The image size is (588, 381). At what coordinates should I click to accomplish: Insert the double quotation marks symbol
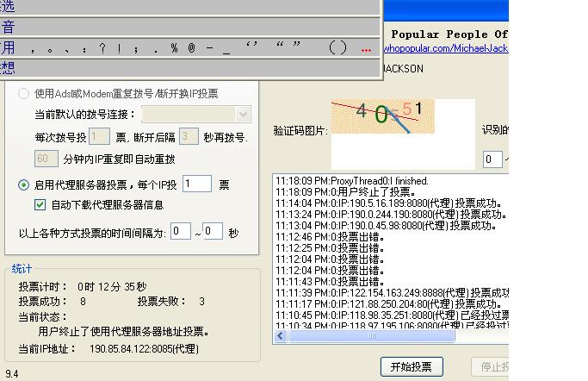click(288, 47)
